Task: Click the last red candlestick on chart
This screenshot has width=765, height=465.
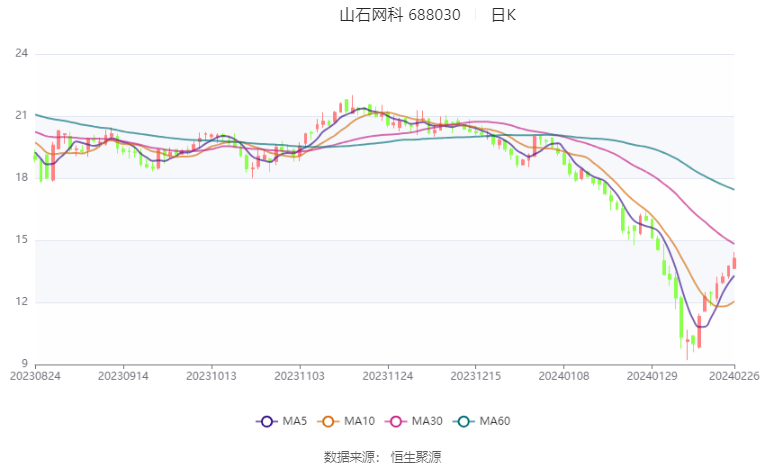Action: (x=734, y=263)
